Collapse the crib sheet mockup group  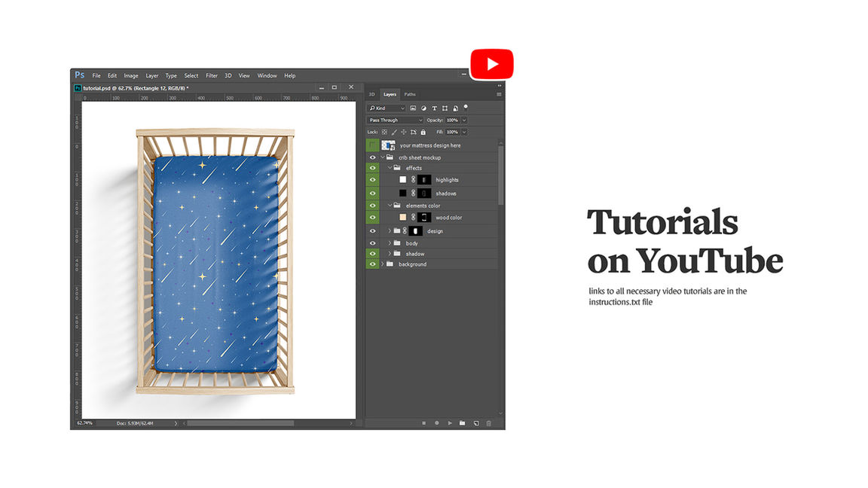(383, 157)
